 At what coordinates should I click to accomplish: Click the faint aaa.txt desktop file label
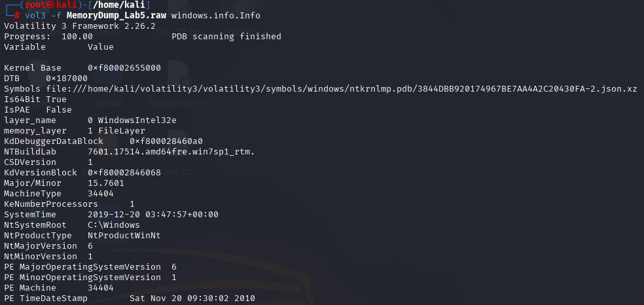pos(178,172)
